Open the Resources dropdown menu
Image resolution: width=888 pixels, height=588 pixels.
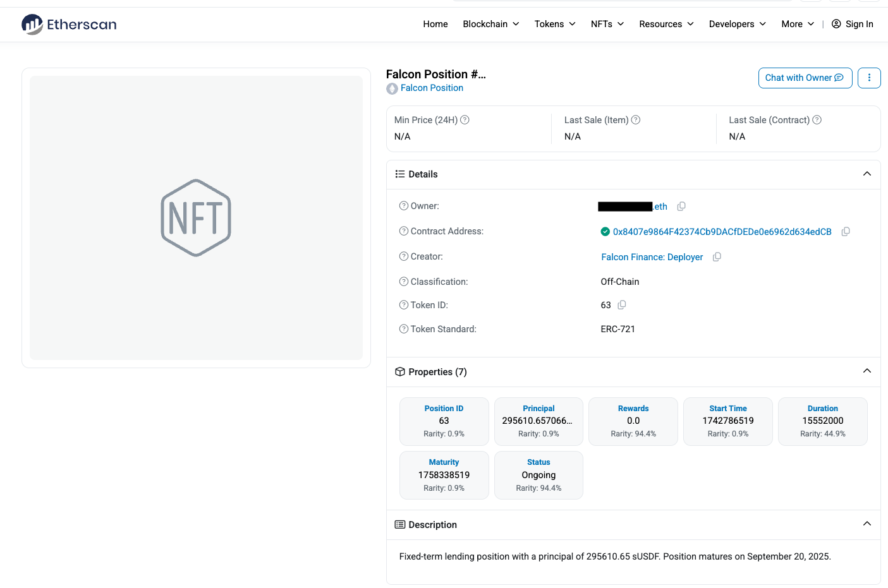[666, 24]
